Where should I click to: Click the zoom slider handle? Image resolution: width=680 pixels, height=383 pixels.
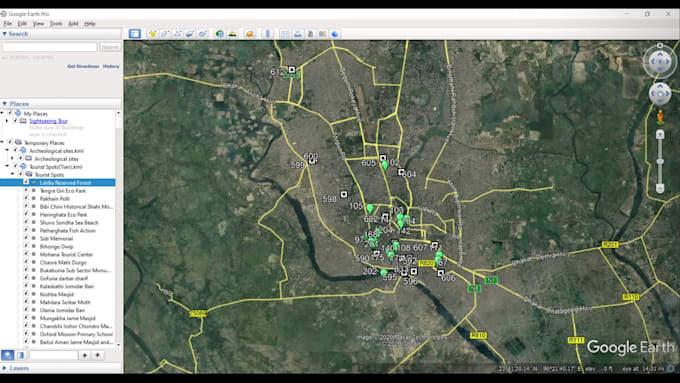660,161
